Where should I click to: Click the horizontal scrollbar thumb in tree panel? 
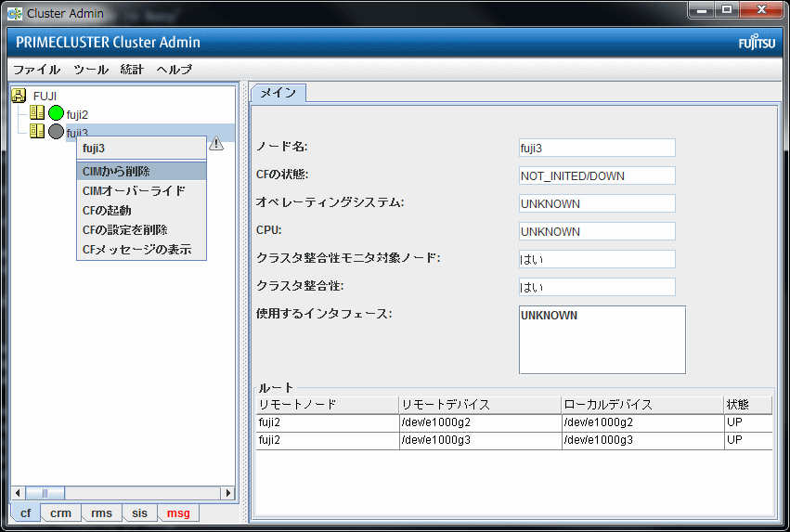(45, 493)
